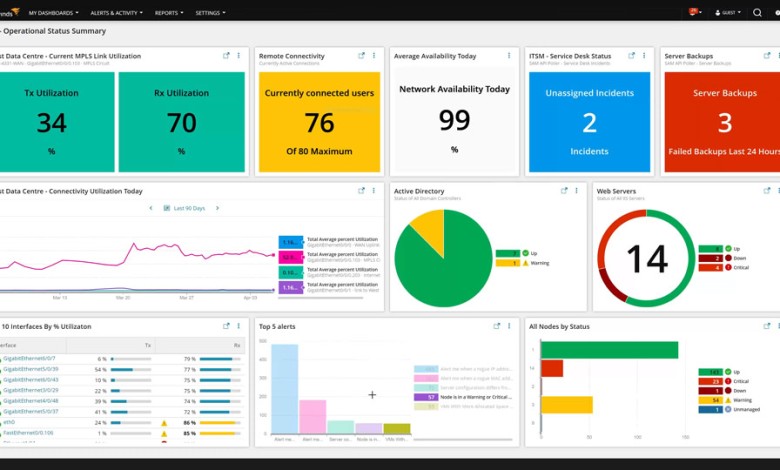Click the green Up bar in All Nodes chart

(x=609, y=350)
